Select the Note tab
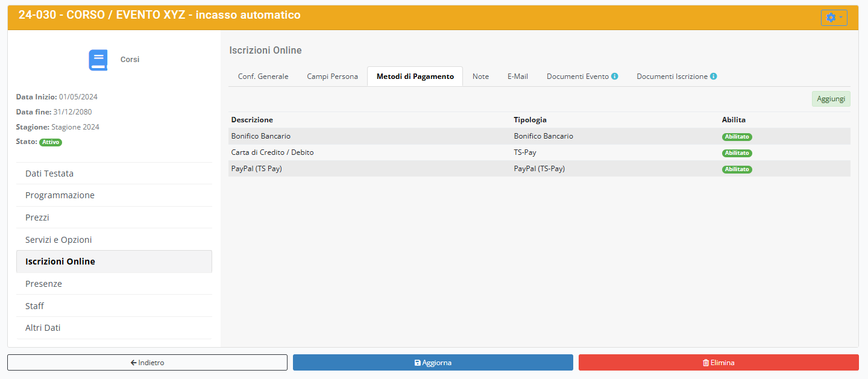 [x=480, y=77]
